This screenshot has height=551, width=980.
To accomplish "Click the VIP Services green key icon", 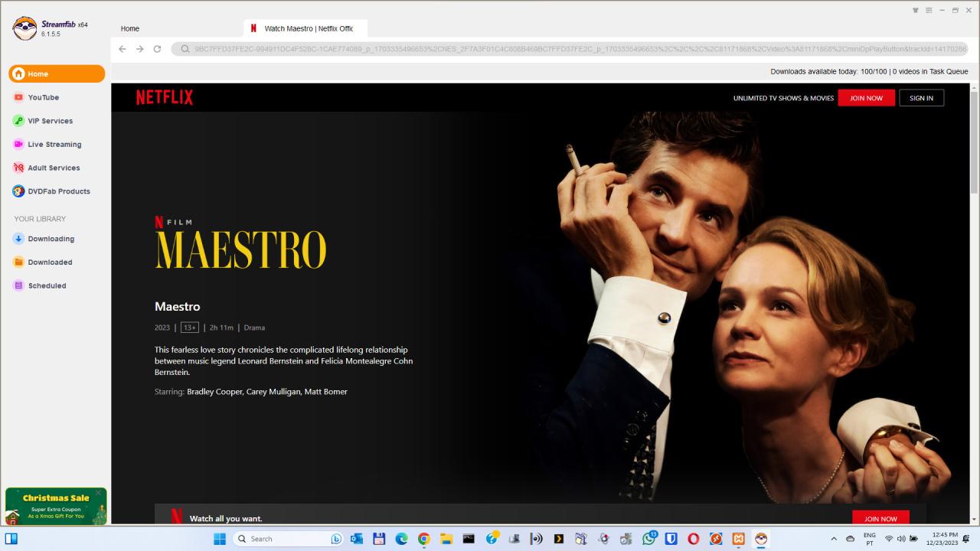I will (x=18, y=121).
